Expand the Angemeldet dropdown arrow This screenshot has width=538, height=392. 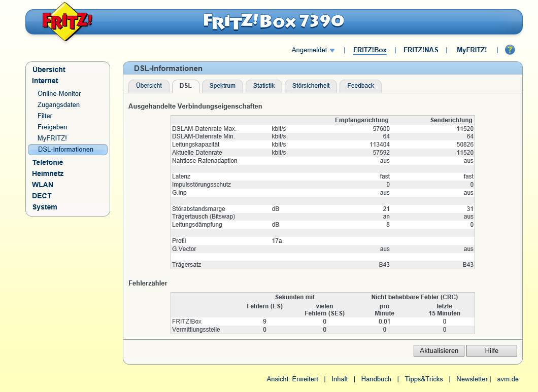(332, 50)
